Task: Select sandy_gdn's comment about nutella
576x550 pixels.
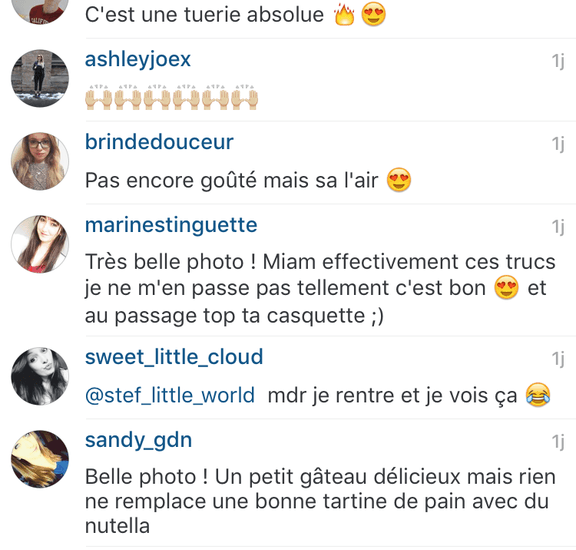Action: coord(320,501)
